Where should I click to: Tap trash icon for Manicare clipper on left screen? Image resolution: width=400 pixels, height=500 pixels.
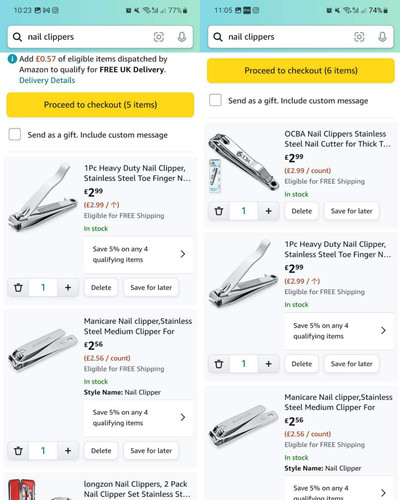point(19,451)
